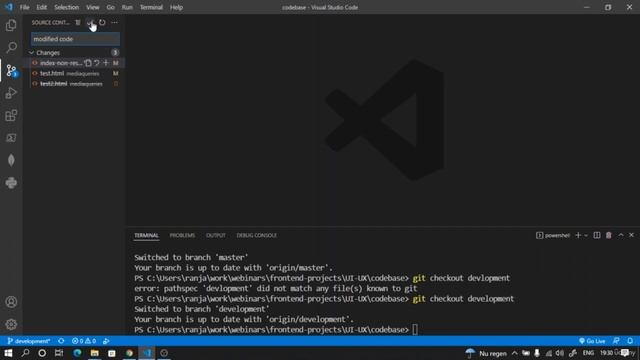
Task: Open file icon on index-non-res row
Action: point(88,63)
